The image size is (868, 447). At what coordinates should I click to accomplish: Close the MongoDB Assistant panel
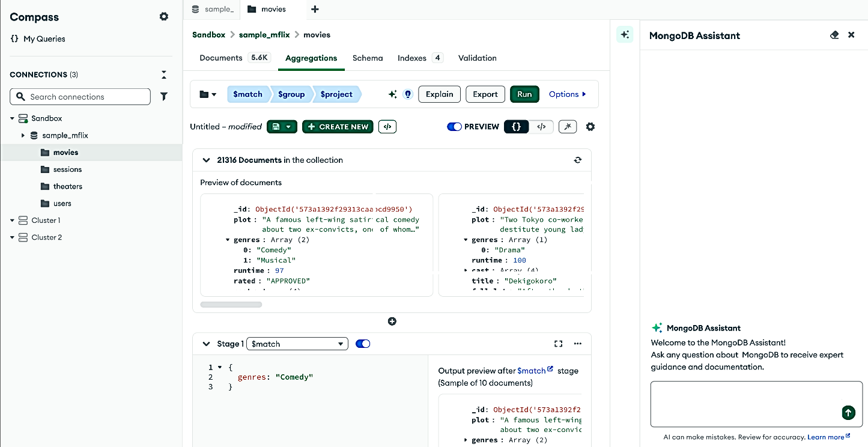tap(851, 35)
